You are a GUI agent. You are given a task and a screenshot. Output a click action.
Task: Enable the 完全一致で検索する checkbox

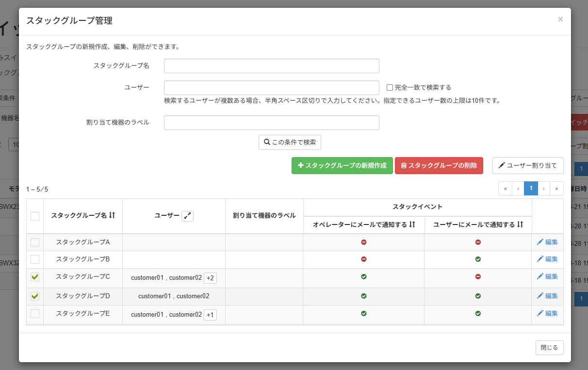(389, 87)
